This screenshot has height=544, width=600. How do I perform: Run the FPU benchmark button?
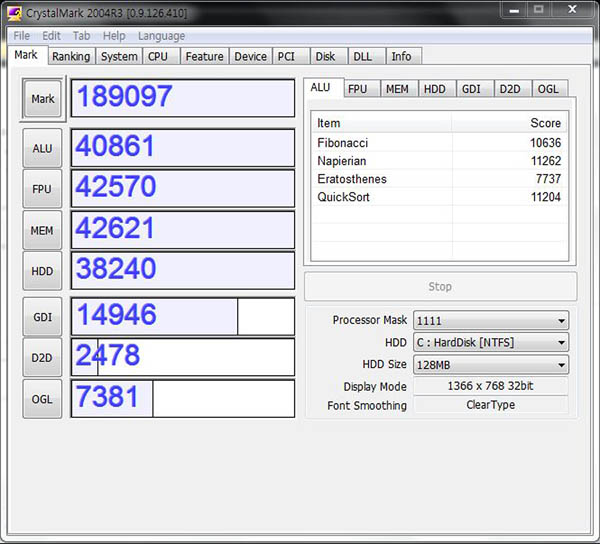[42, 189]
